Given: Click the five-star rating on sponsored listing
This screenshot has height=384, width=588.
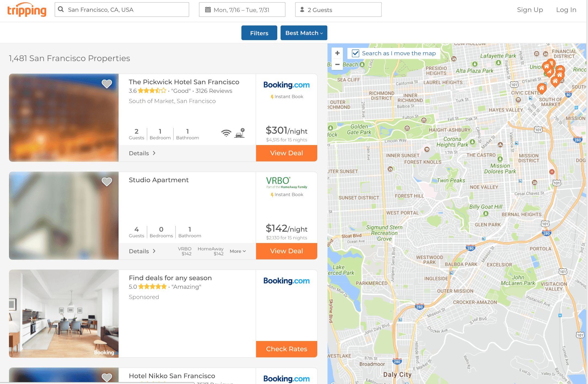Looking at the screenshot, I should pyautogui.click(x=152, y=287).
